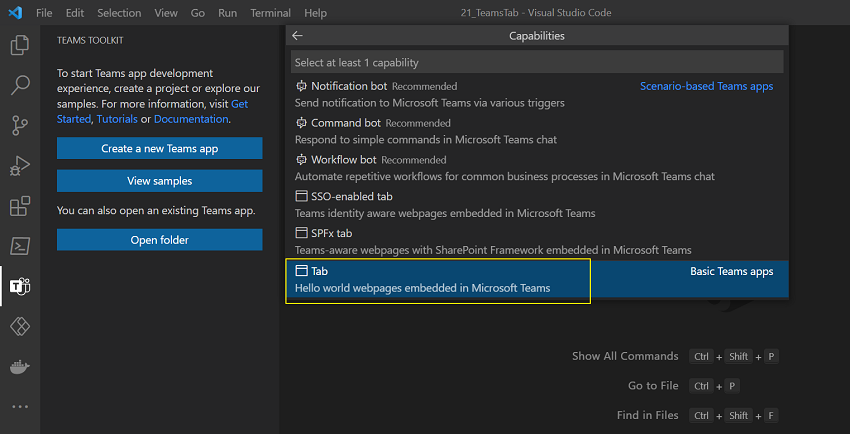Click the Tab capability window icon
The image size is (850, 434).
pos(301,270)
